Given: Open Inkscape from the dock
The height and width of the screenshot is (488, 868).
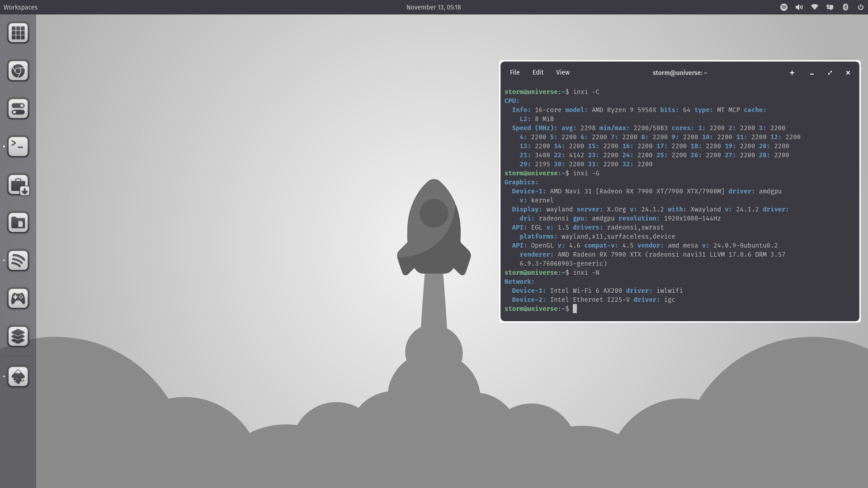Looking at the screenshot, I should 18,376.
